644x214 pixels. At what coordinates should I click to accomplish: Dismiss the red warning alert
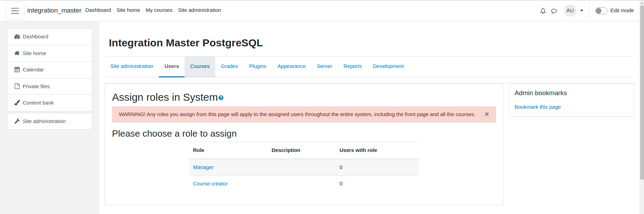pos(487,114)
